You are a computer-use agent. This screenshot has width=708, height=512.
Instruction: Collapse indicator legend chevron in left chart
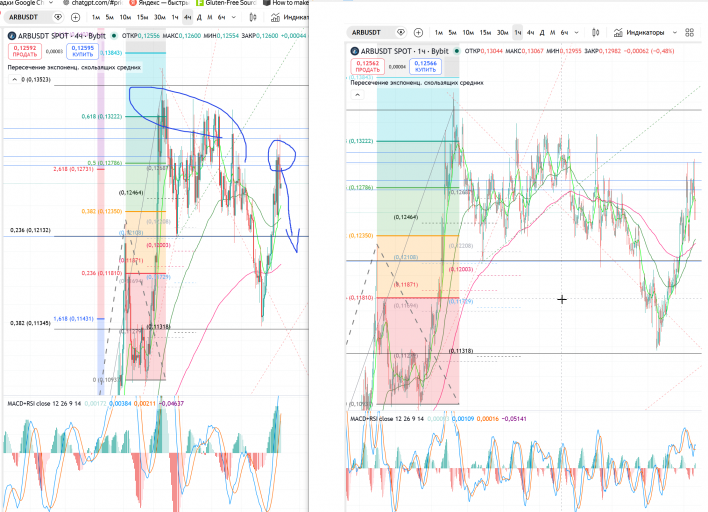(14, 79)
